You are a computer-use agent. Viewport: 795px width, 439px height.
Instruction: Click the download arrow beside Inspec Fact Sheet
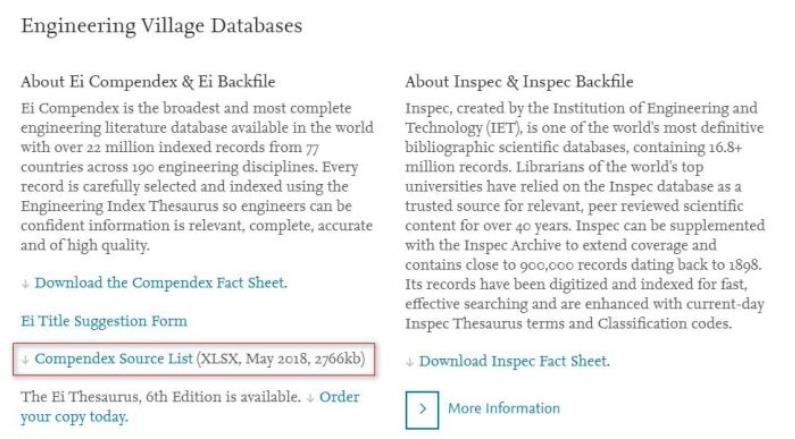[x=411, y=362]
